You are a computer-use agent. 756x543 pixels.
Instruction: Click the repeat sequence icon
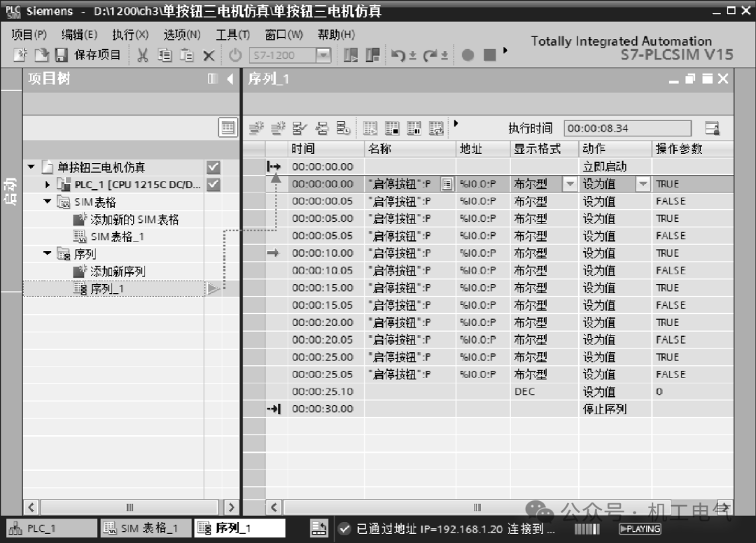pos(436,128)
